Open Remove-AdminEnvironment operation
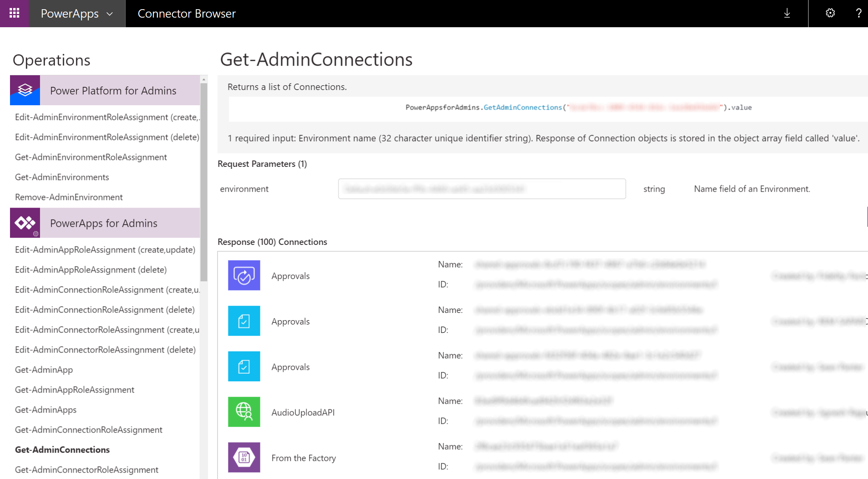Image resolution: width=868 pixels, height=479 pixels. point(68,197)
